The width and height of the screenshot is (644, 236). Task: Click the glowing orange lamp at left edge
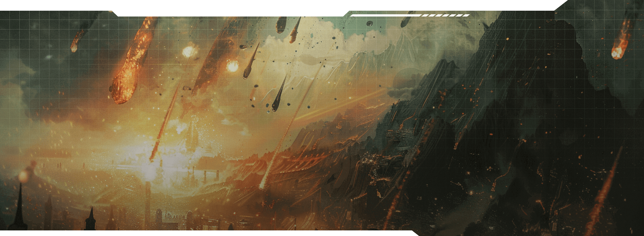(x=24, y=176)
